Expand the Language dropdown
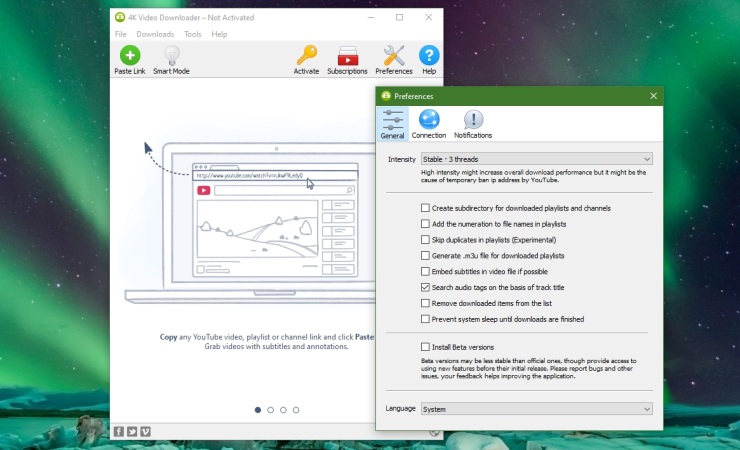 point(537,409)
